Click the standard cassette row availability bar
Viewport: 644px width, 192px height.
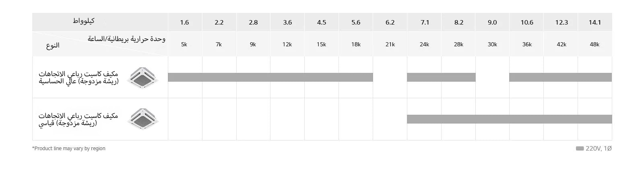pos(509,119)
